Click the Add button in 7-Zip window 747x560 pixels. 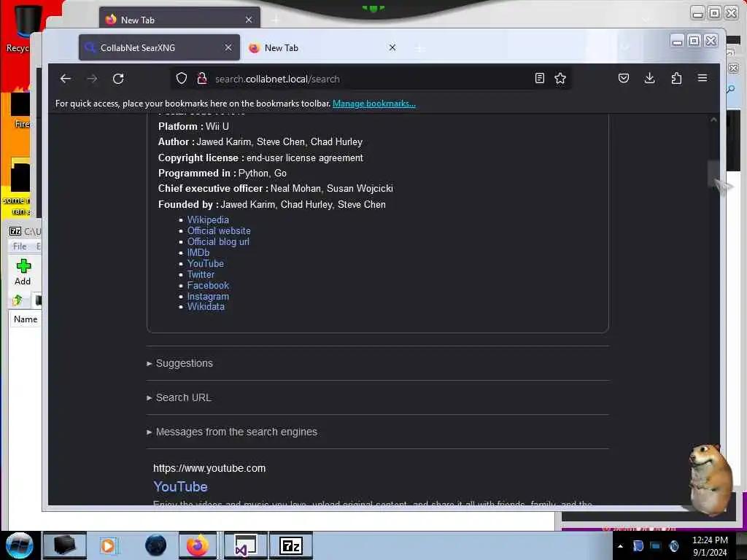(23, 273)
